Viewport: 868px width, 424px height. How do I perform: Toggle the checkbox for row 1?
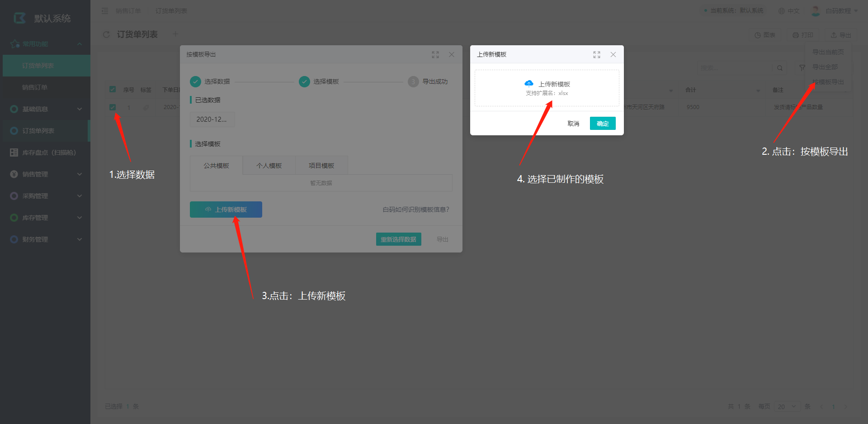pos(113,107)
